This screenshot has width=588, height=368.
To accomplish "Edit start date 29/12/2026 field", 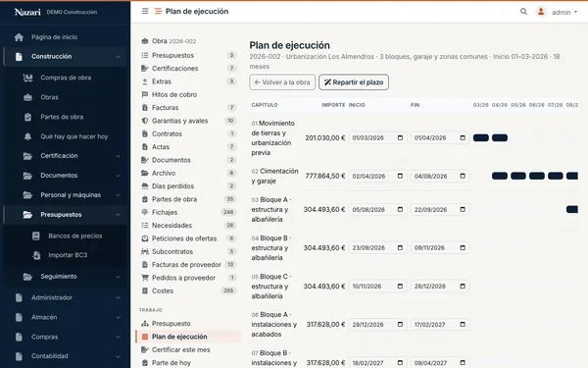I will [x=377, y=325].
